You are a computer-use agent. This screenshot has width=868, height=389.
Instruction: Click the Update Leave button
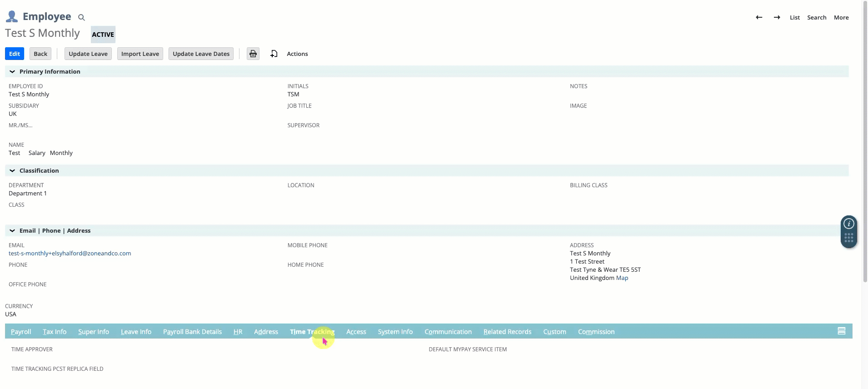tap(88, 54)
